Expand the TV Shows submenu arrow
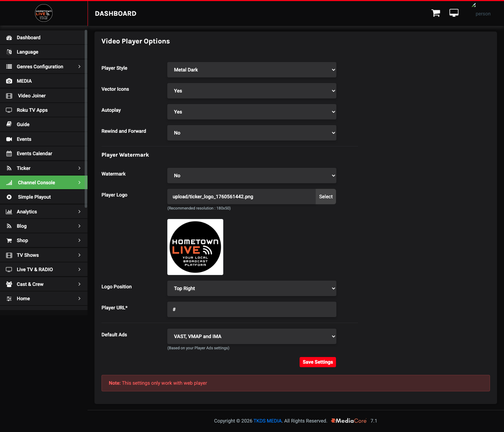504x432 pixels. click(79, 255)
